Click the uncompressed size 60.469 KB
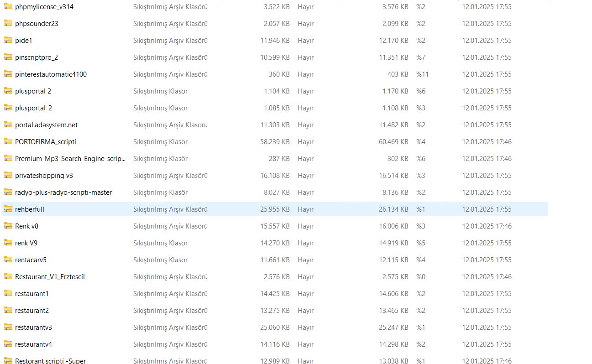The width and height of the screenshot is (592, 364). tap(393, 142)
